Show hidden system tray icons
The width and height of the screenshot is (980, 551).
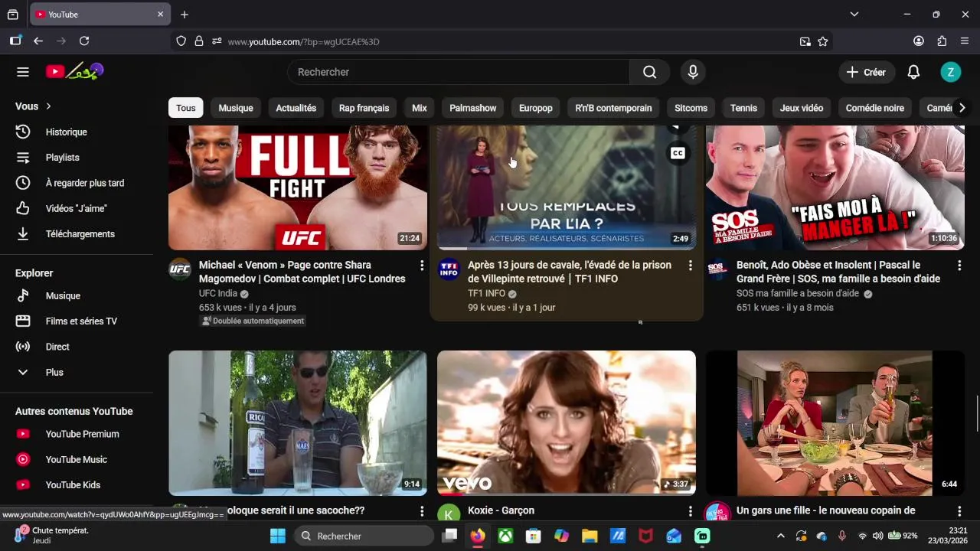tap(780, 536)
